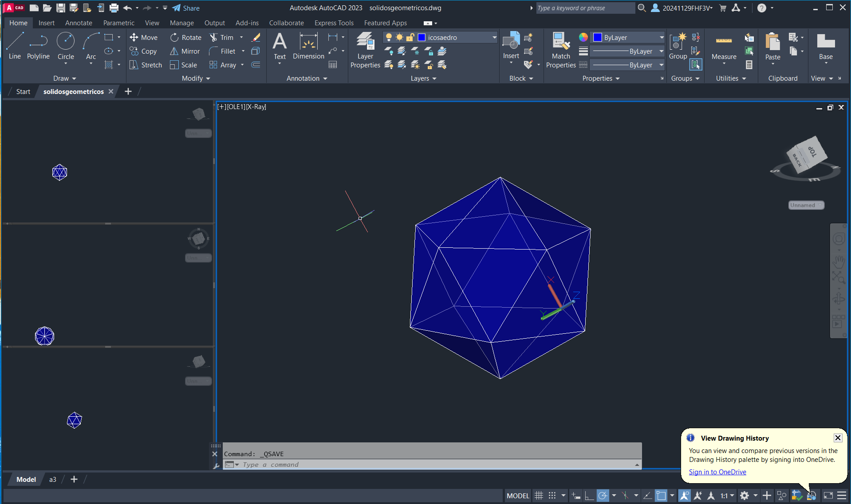Viewport: 851px width, 504px height.
Task: Open the a3 layout tab
Action: click(53, 479)
